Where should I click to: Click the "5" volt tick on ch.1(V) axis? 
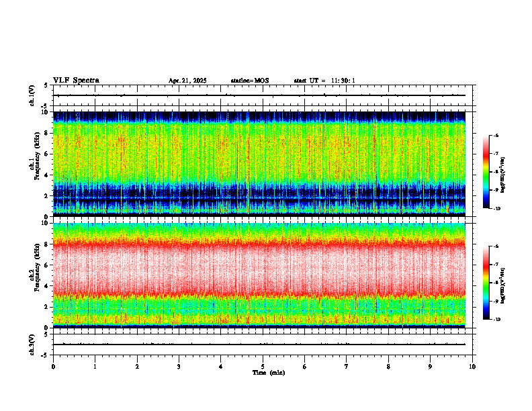coord(46,85)
